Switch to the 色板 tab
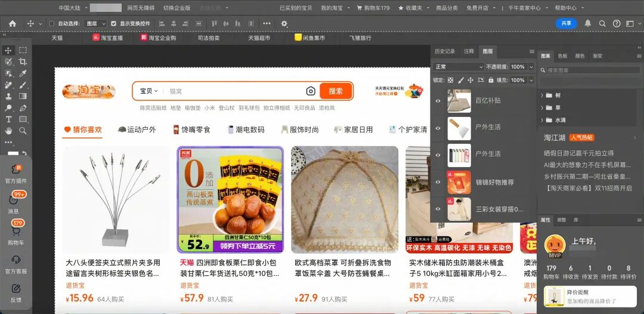 562,56
